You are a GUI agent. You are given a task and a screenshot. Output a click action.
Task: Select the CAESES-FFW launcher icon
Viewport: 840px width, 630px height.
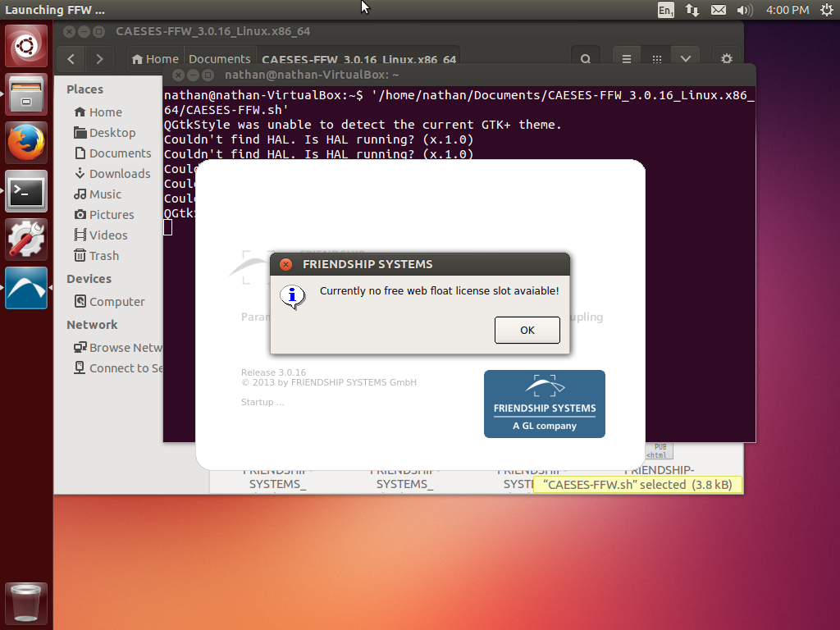point(26,288)
